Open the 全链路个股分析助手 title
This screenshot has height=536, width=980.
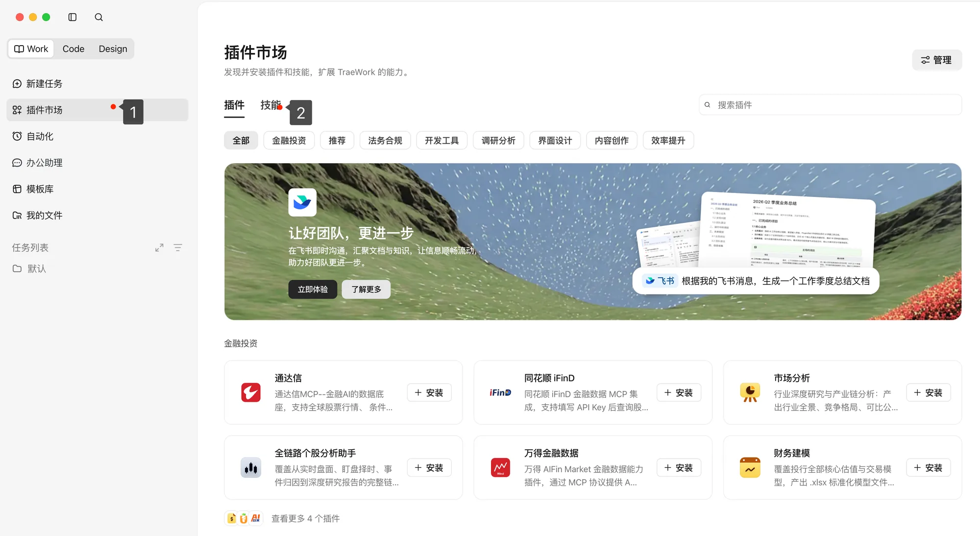click(315, 453)
